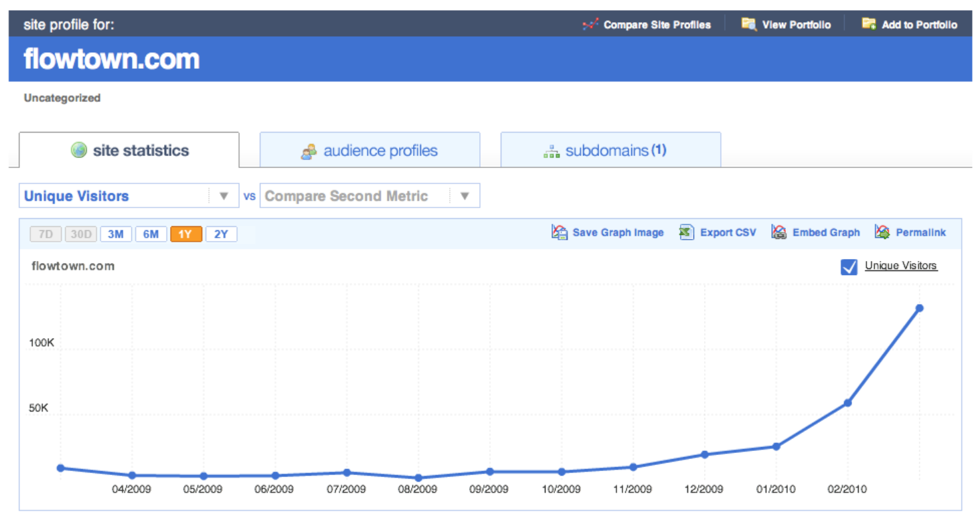Click the Permalink icon
980x526 pixels.
pos(883,232)
